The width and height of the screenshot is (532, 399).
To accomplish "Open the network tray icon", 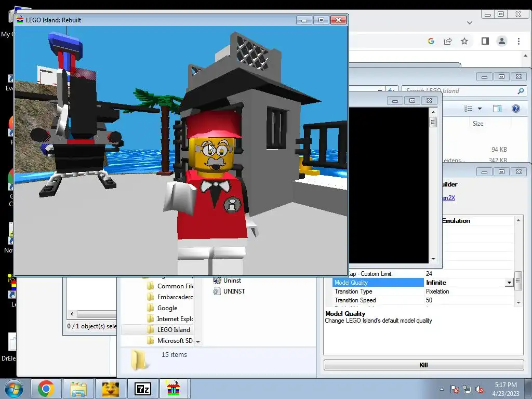I will 467,389.
